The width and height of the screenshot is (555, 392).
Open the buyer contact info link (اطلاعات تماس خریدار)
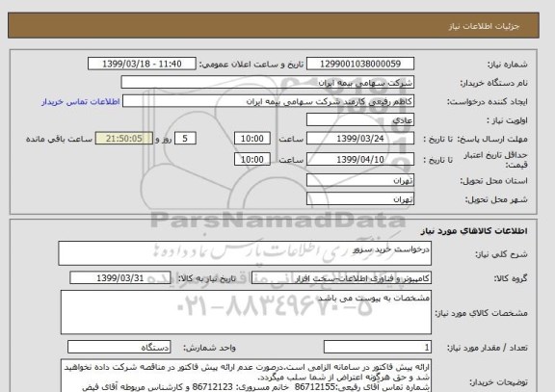click(81, 102)
